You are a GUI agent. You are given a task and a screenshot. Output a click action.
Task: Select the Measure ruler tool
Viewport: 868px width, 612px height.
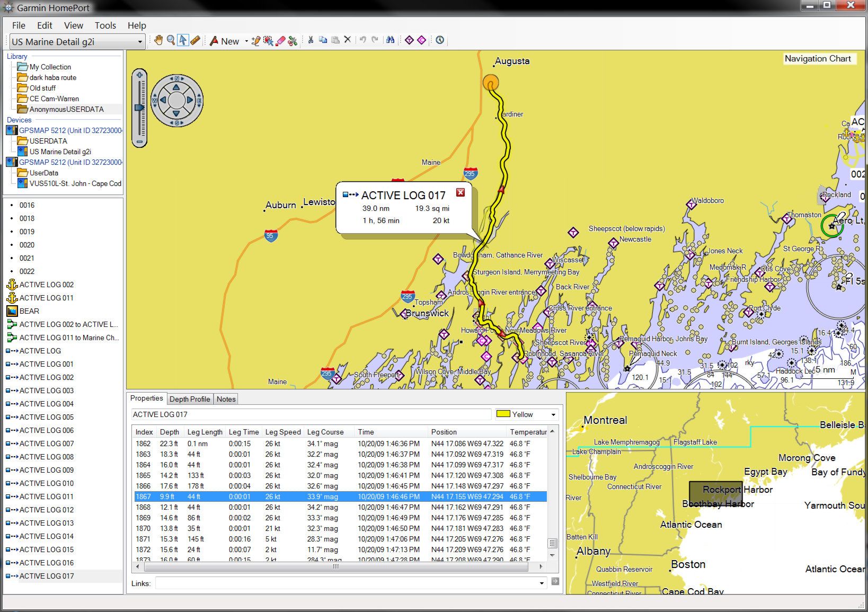click(x=195, y=40)
